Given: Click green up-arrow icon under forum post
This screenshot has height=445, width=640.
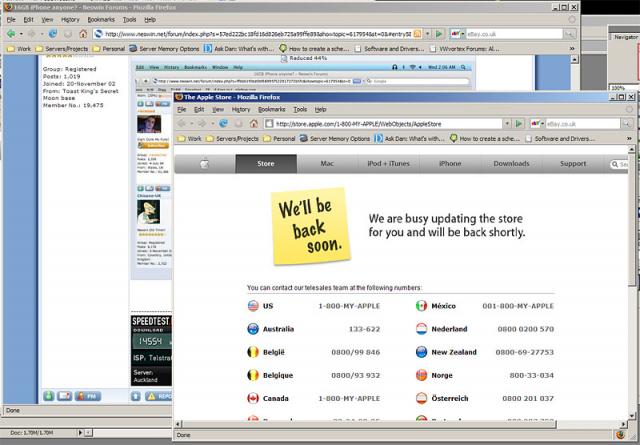Looking at the screenshot, I should coord(49,396).
